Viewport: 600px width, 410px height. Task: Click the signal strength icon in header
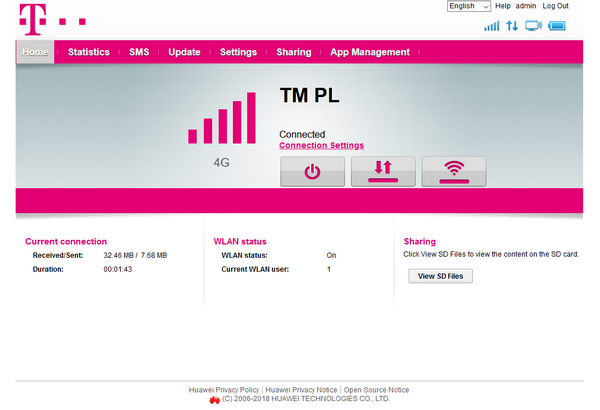pyautogui.click(x=491, y=26)
